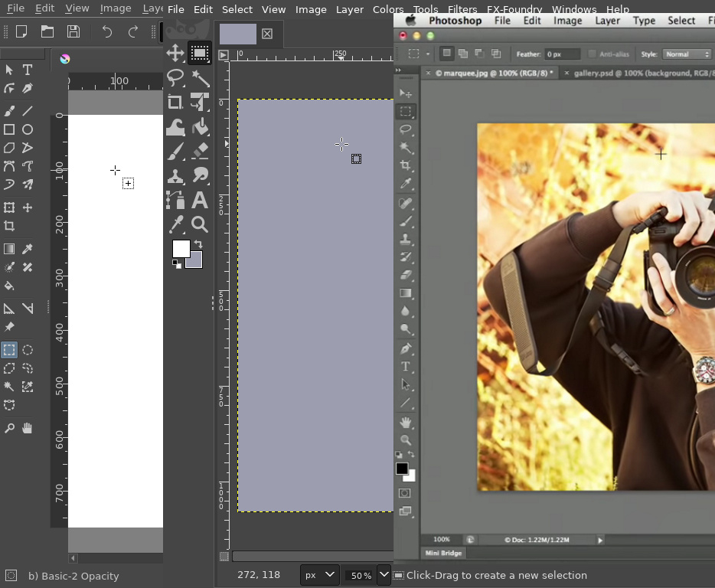Screen dimensions: 715x588
Task: Click the Mini Bridge panel label
Action: click(443, 553)
